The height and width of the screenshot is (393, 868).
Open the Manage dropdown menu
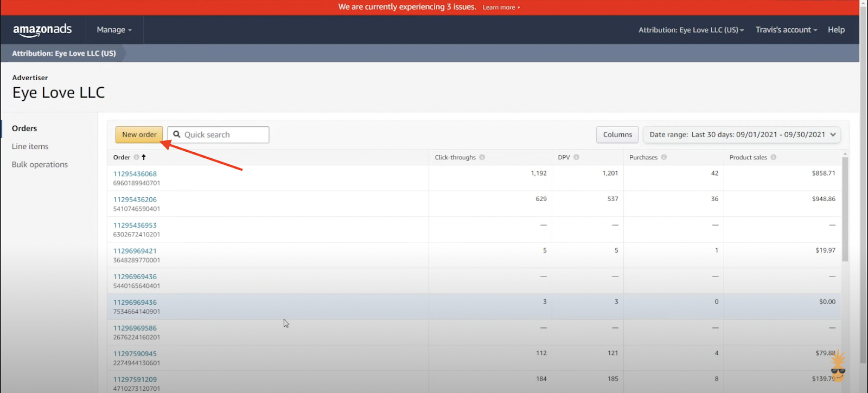point(114,30)
